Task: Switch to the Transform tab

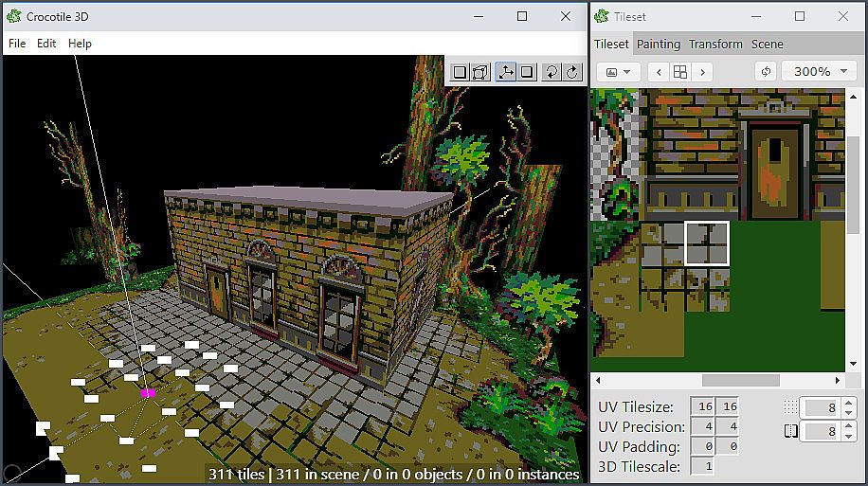Action: point(715,44)
